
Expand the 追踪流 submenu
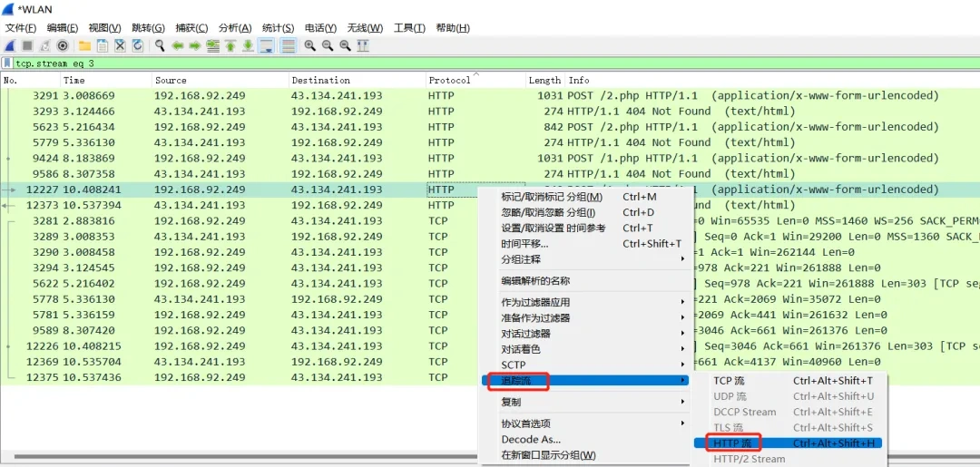[585, 380]
